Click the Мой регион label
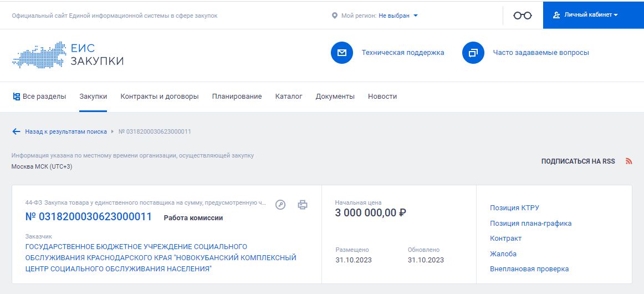Viewport: 644px width, 294px height. 359,16
